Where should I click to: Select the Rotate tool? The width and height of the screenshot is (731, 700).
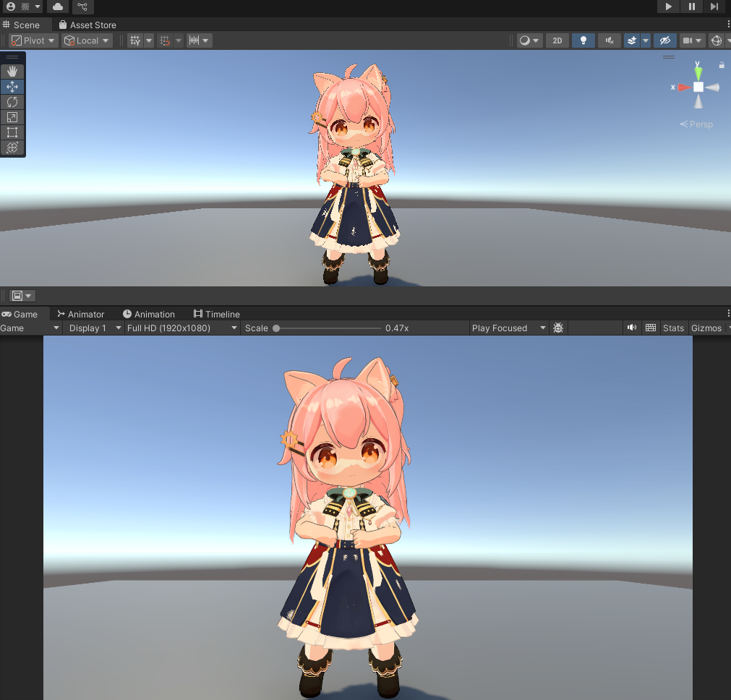[12, 102]
